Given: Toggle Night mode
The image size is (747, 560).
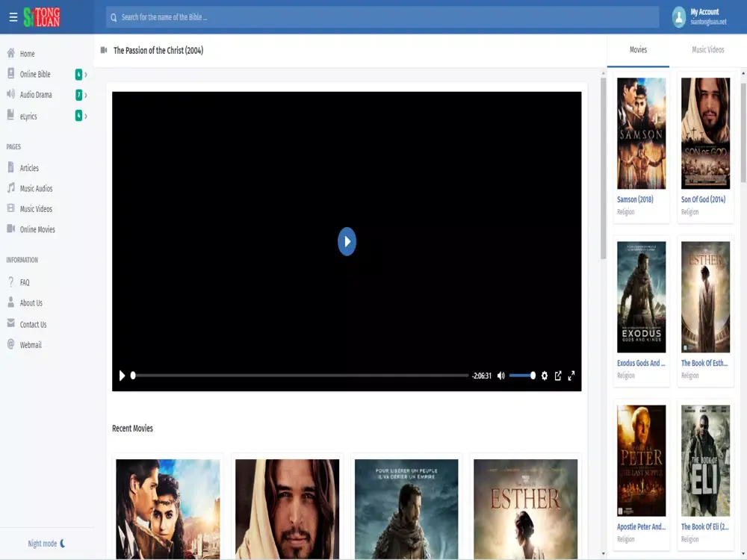Looking at the screenshot, I should tap(43, 544).
